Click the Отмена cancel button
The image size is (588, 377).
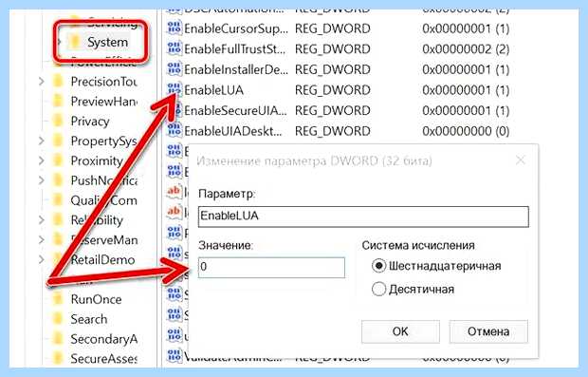(x=488, y=331)
